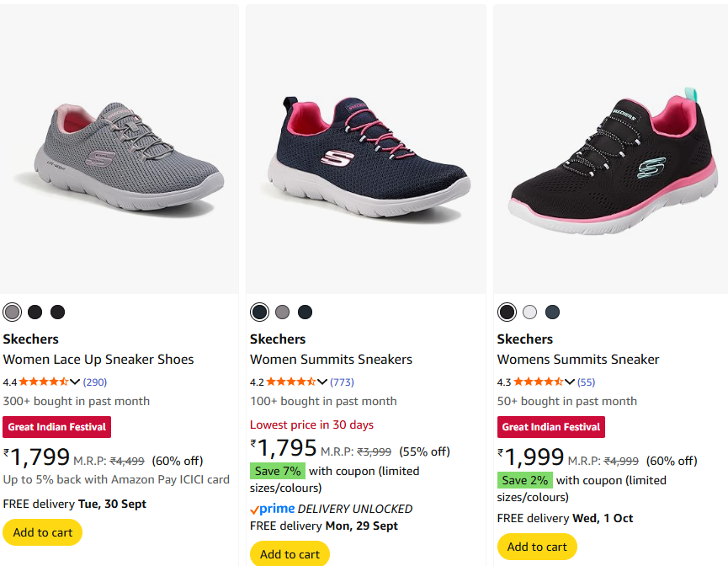Add Women Summits Sneakers to cart
This screenshot has height=566, width=728.
290,553
